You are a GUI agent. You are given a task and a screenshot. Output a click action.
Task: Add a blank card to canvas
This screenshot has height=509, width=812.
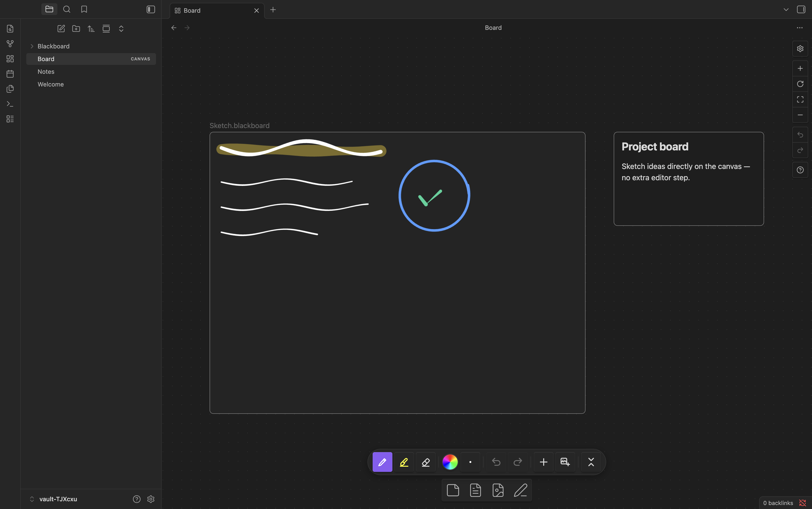(x=453, y=490)
